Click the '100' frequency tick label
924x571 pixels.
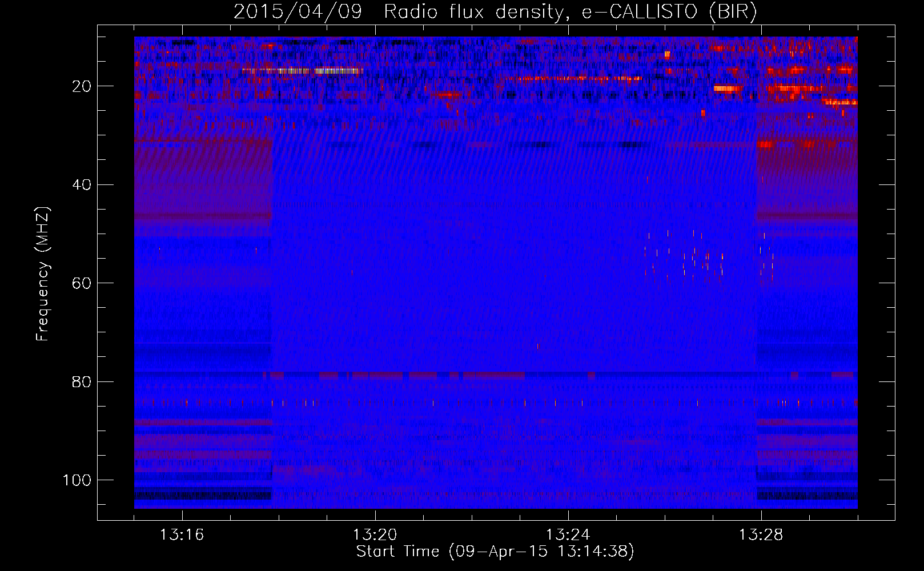[x=78, y=480]
